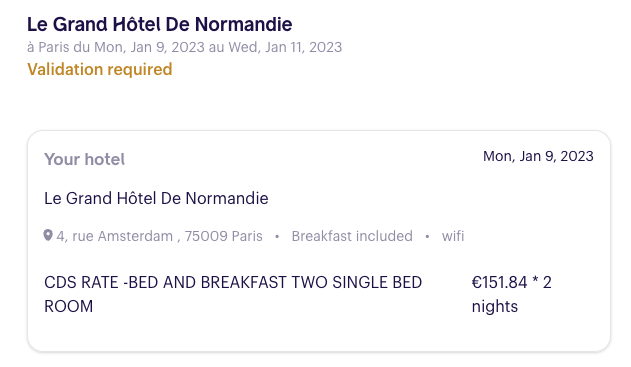Viewport: 631px width, 367px height.
Task: Click the bullet separator before wifi
Action: pyautogui.click(x=427, y=236)
